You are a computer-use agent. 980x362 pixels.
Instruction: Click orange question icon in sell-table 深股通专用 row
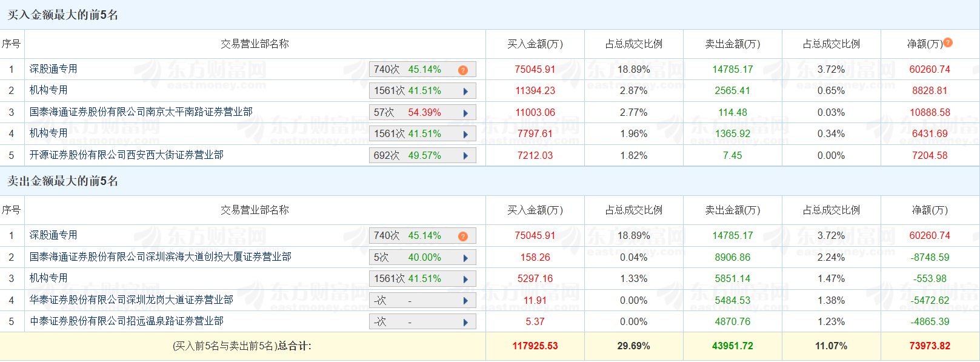click(463, 236)
